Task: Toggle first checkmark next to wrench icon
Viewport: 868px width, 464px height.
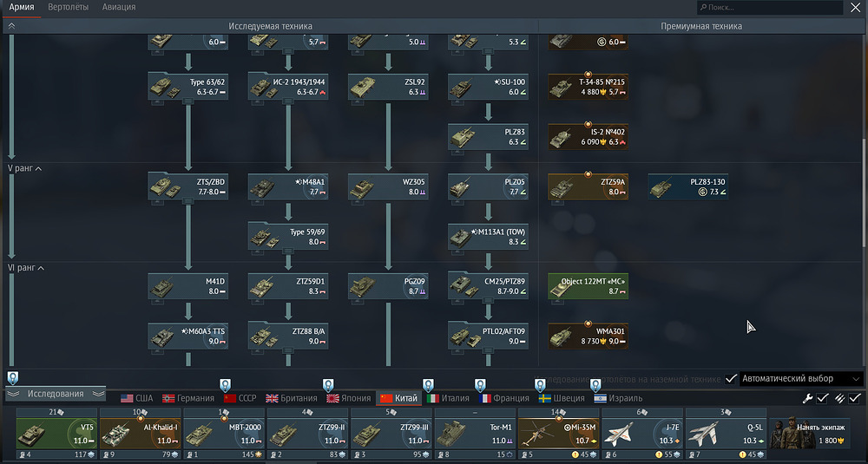Action: click(823, 398)
